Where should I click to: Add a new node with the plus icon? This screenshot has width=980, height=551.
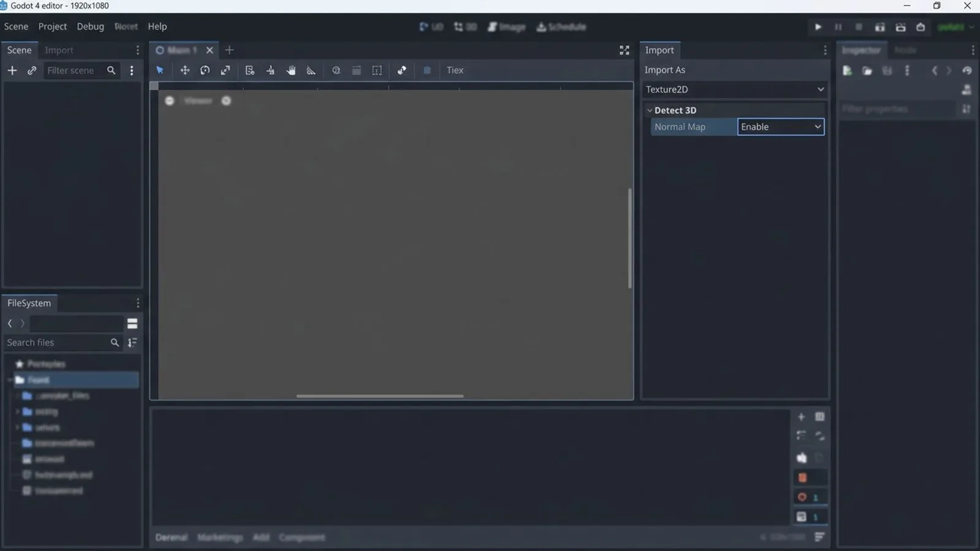(x=12, y=70)
